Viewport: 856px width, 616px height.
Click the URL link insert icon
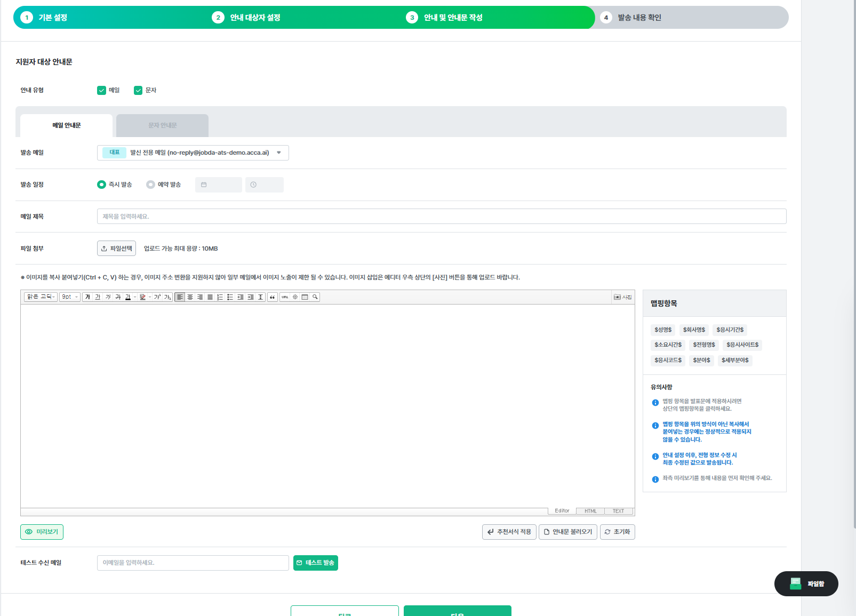[285, 297]
